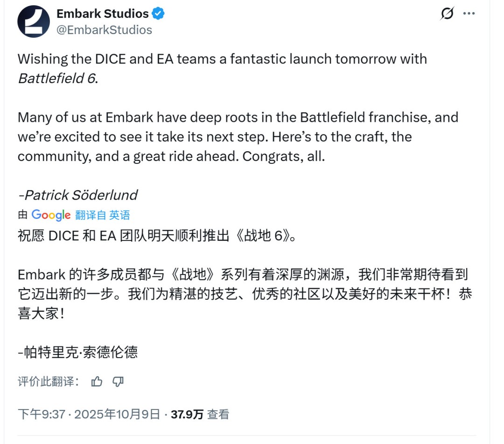
Task: Open the post options ellipsis menu
Action: [x=469, y=14]
